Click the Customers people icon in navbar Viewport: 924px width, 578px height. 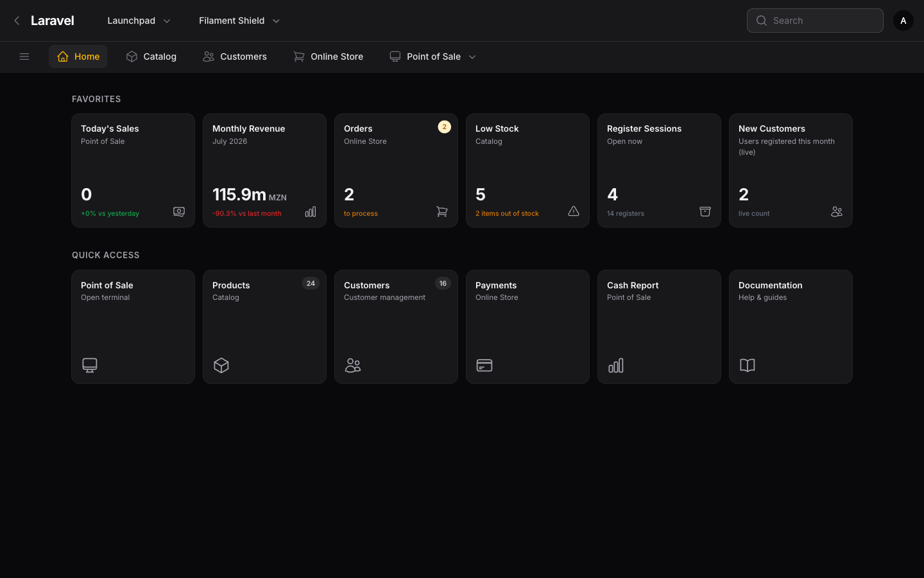[x=209, y=57]
